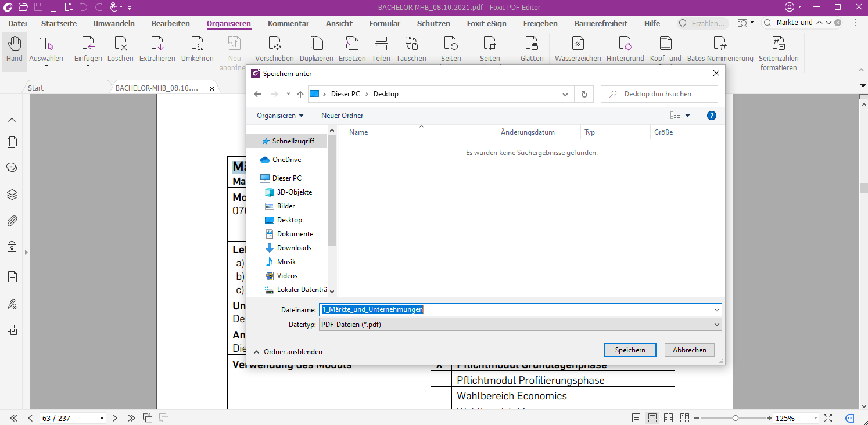Click Neuer Ordner button
Image resolution: width=868 pixels, height=425 pixels.
[342, 116]
